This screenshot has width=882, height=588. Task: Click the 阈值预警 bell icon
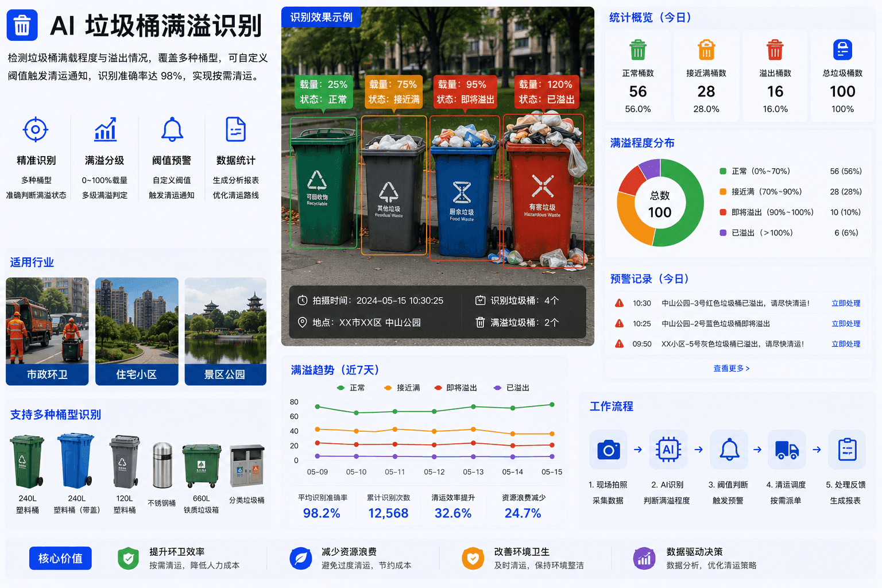pyautogui.click(x=172, y=129)
